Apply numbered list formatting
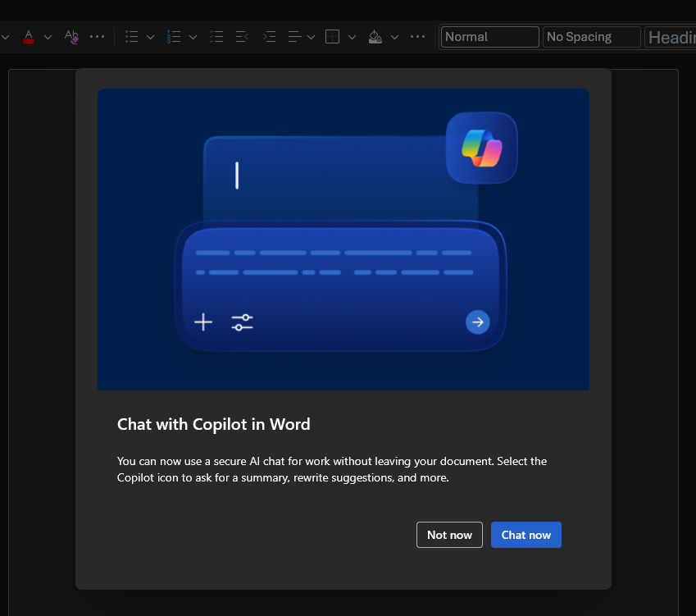The height and width of the screenshot is (616, 696). [x=174, y=37]
